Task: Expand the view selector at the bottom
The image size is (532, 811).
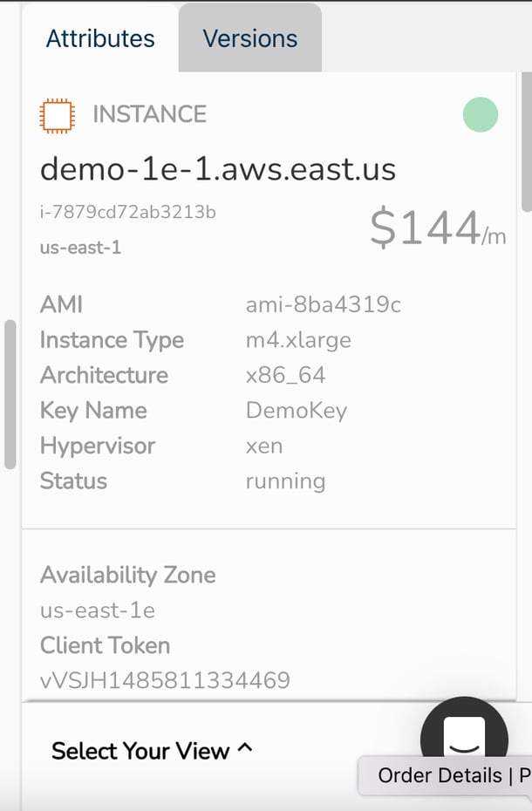Action: [x=153, y=751]
